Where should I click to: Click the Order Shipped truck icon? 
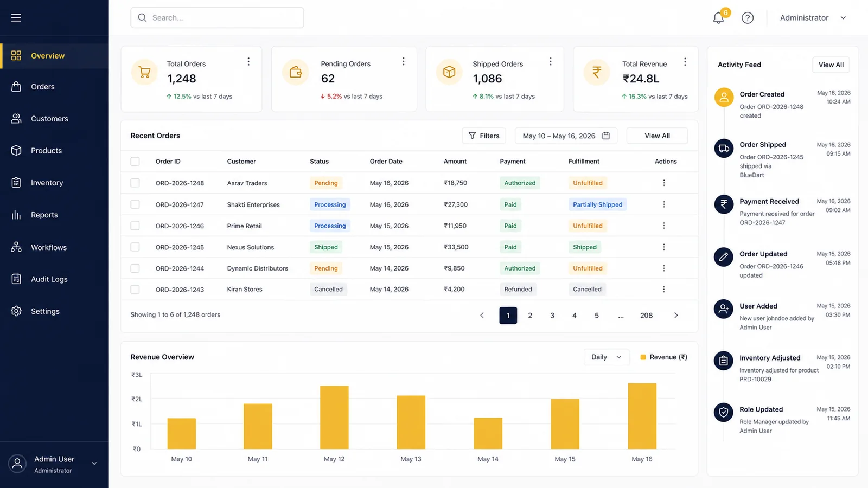coord(724,148)
